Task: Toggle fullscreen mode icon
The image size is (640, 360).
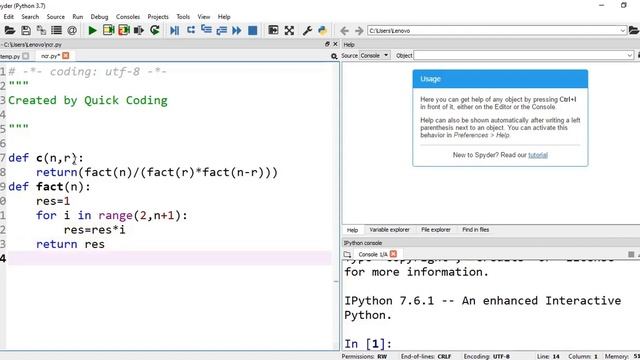Action: pyautogui.click(x=289, y=30)
